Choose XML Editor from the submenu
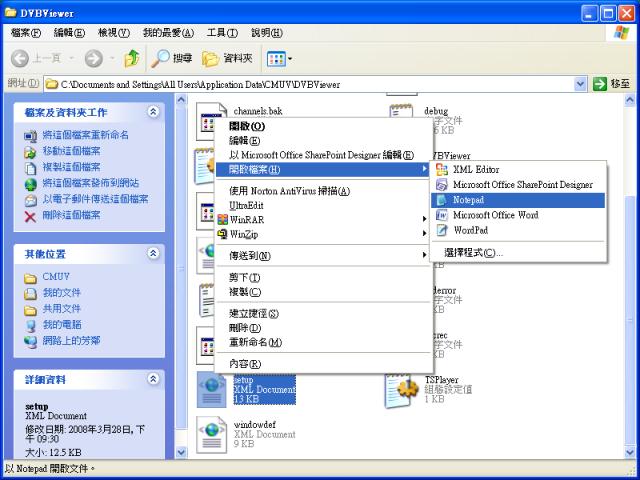Viewport: 640px width, 480px height. [x=475, y=170]
